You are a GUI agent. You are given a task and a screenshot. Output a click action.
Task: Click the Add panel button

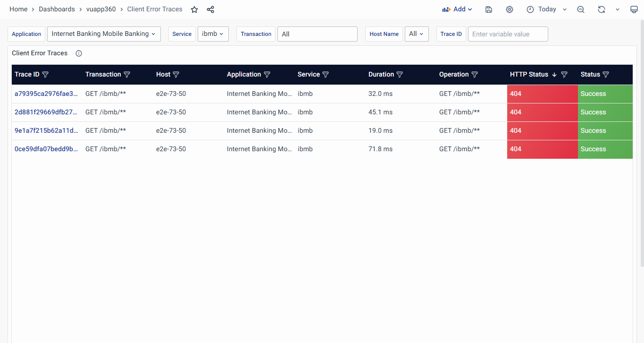point(457,9)
